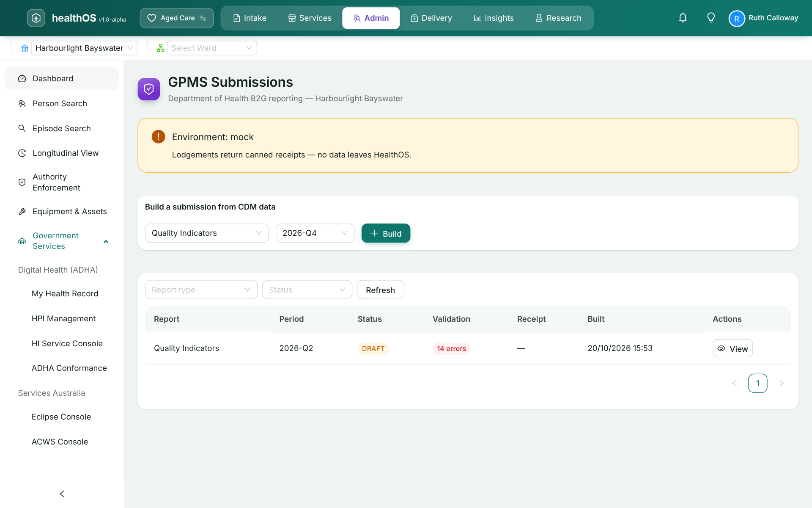
Task: Open Dashboard in the sidebar
Action: click(62, 79)
